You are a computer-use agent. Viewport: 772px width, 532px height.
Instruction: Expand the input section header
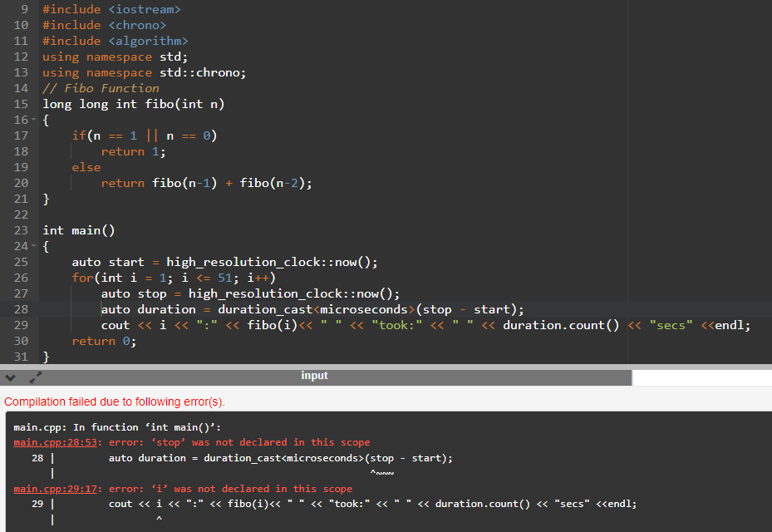pyautogui.click(x=314, y=376)
